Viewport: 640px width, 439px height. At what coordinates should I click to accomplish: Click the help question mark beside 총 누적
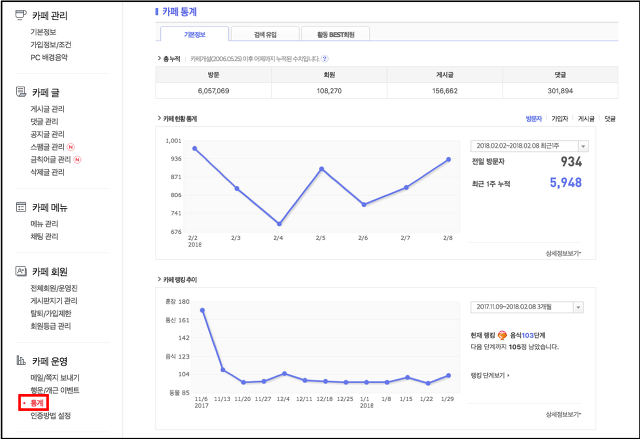(325, 58)
